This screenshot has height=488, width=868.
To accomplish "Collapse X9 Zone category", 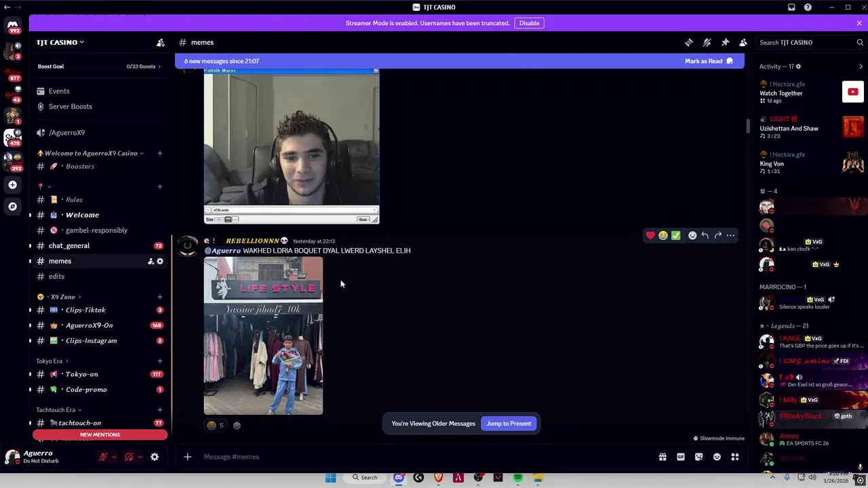I will coord(60,297).
